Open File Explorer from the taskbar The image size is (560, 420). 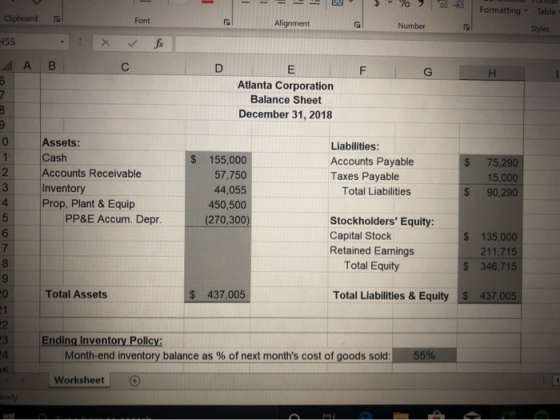[401, 416]
